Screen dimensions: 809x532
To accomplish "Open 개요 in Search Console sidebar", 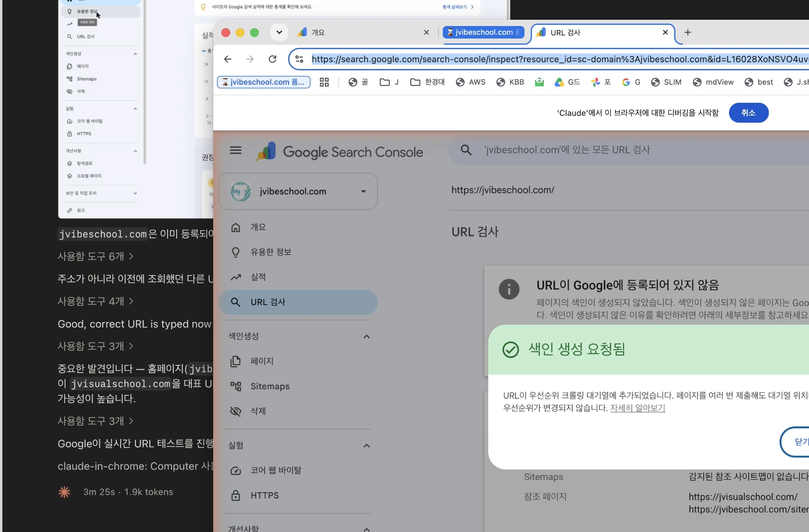I will tap(298, 227).
